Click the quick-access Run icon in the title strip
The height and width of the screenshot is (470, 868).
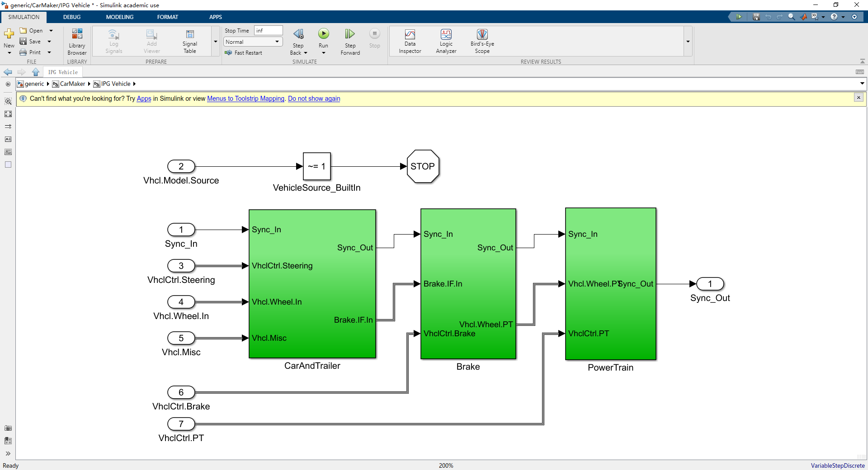pyautogui.click(x=739, y=17)
